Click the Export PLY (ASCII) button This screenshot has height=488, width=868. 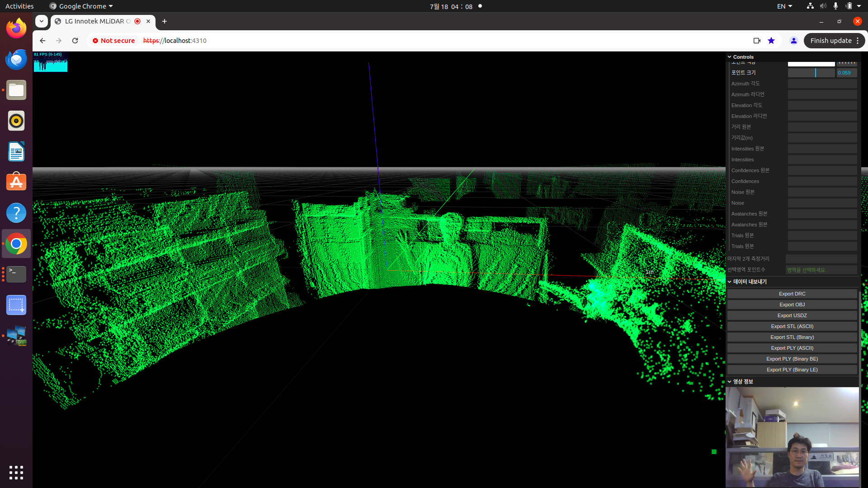coord(793,348)
